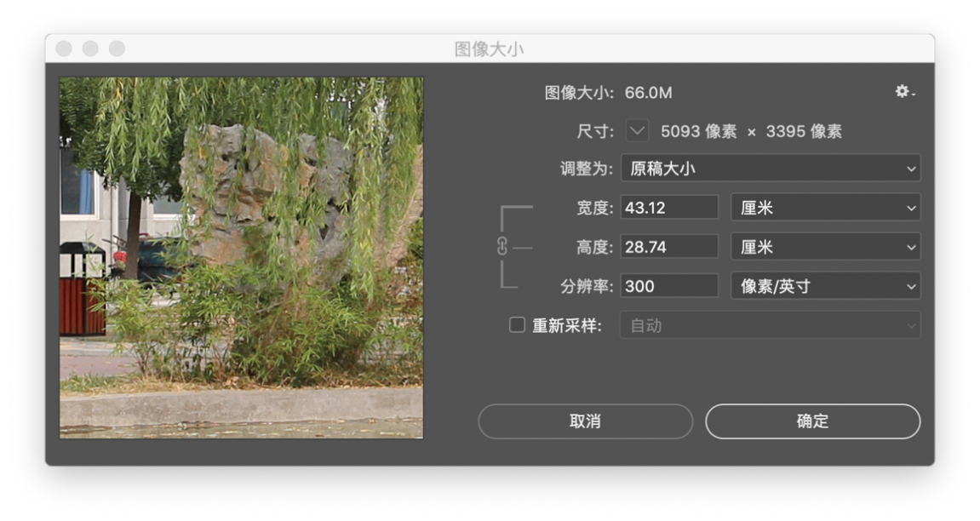
Task: Click the 重新采样 label text
Action: tap(566, 325)
